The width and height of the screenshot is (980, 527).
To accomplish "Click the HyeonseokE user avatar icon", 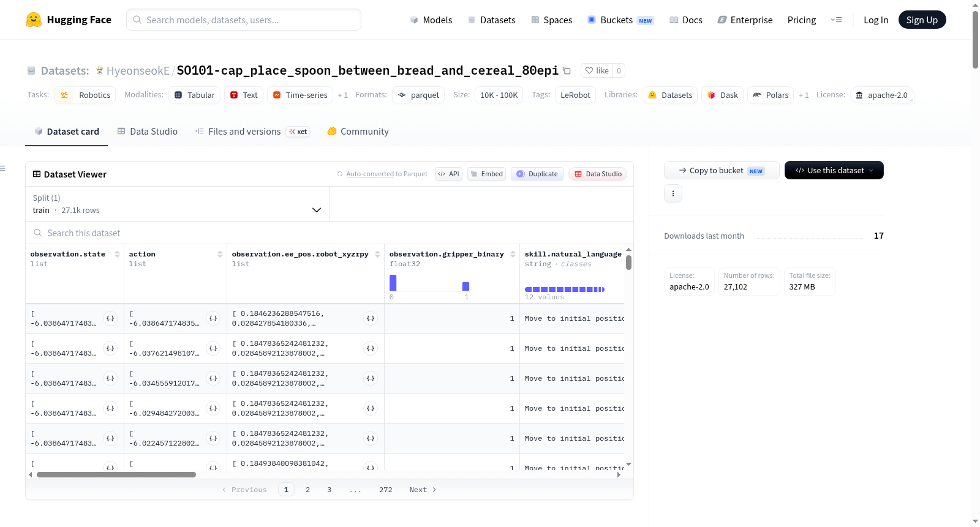I will 100,70.
